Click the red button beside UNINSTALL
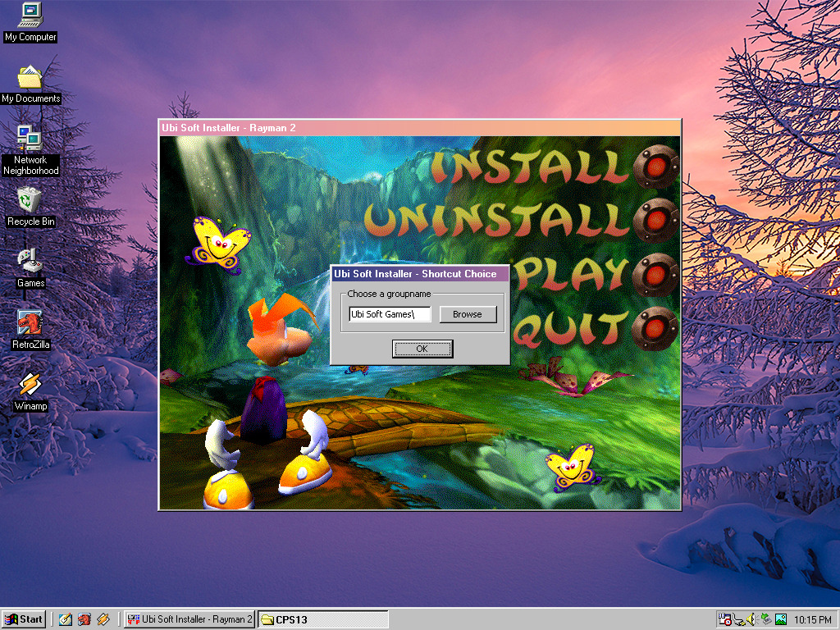Screen dimensions: 840x630 click(655, 220)
